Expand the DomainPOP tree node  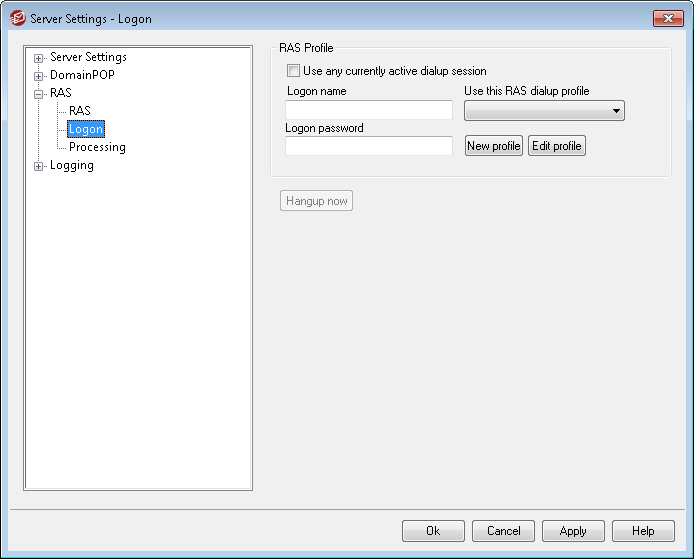[39, 76]
